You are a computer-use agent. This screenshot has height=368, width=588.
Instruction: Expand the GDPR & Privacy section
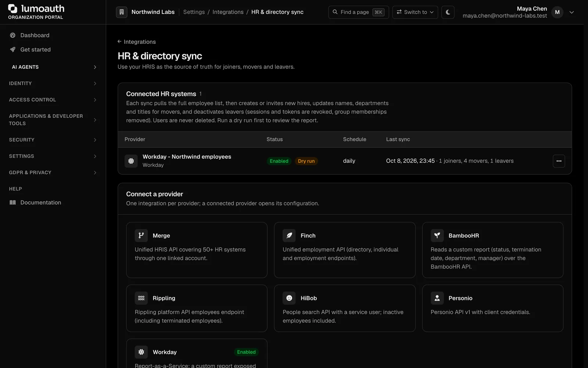(53, 173)
